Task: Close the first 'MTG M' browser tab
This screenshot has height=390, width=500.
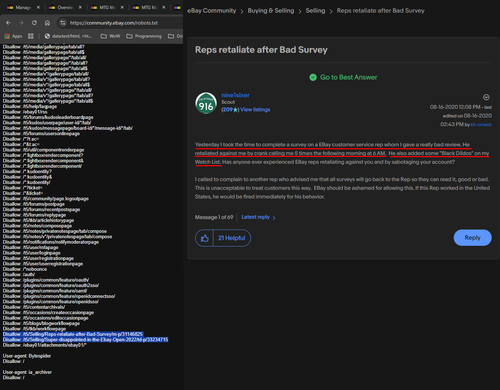Action: [122, 7]
